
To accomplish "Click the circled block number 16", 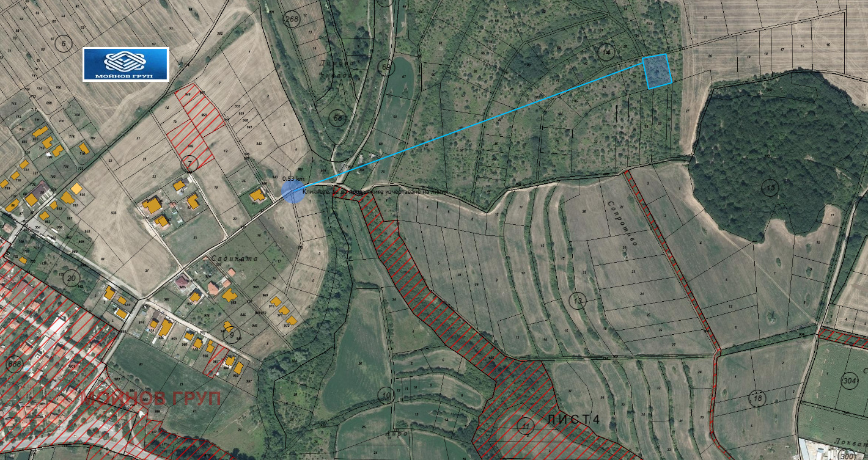I will pos(757,399).
